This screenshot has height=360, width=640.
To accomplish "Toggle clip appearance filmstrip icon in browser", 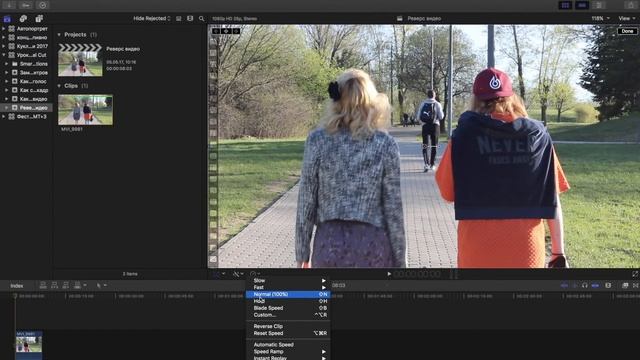I will click(179, 18).
